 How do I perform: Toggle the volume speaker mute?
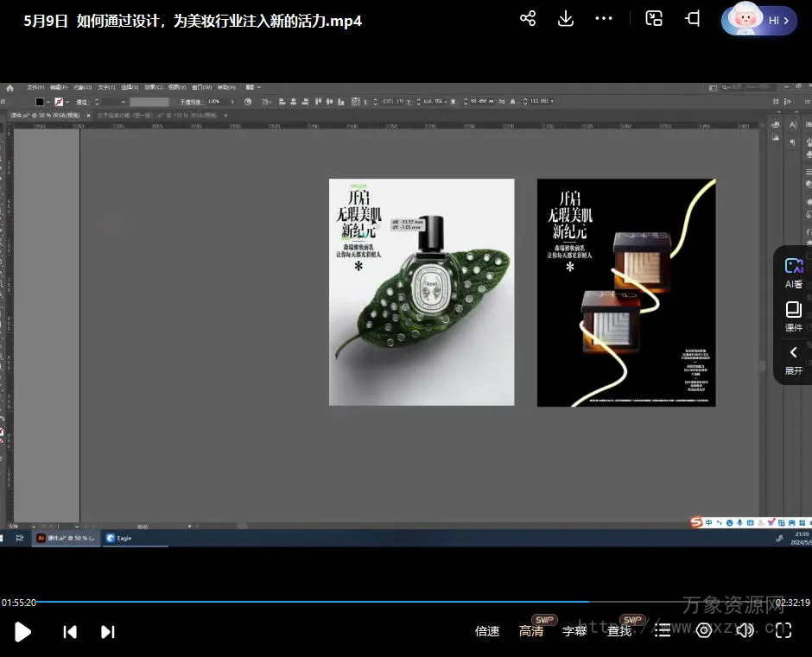745,631
